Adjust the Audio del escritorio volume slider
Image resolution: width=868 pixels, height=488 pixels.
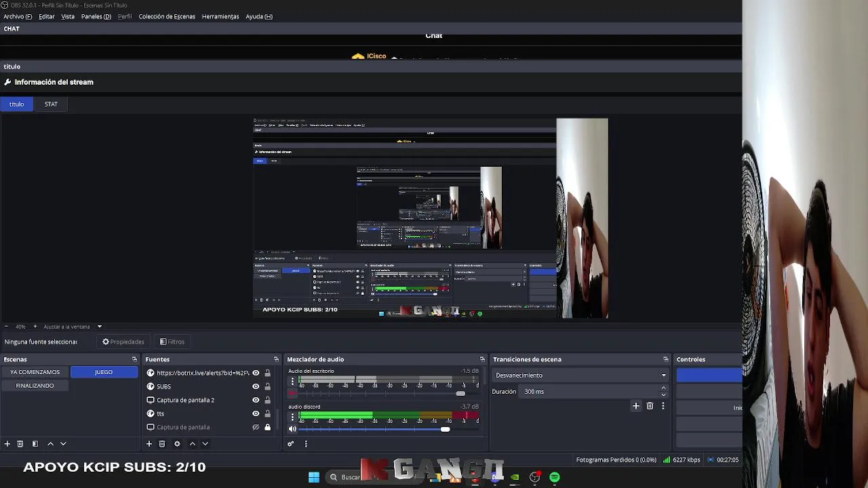(460, 393)
